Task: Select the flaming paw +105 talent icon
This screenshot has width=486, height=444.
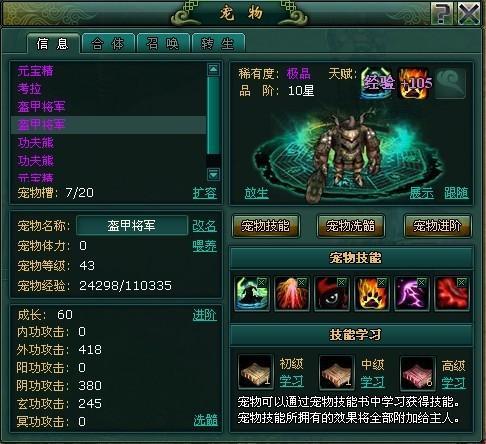Action: point(414,83)
